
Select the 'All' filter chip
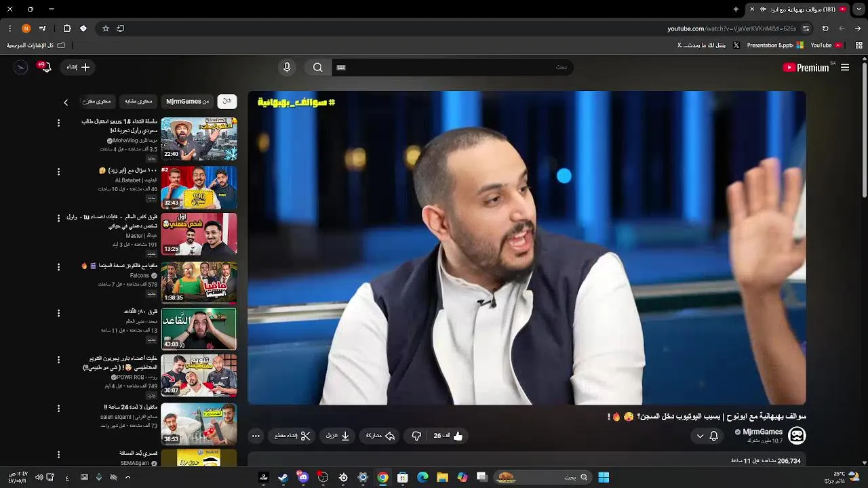(227, 101)
